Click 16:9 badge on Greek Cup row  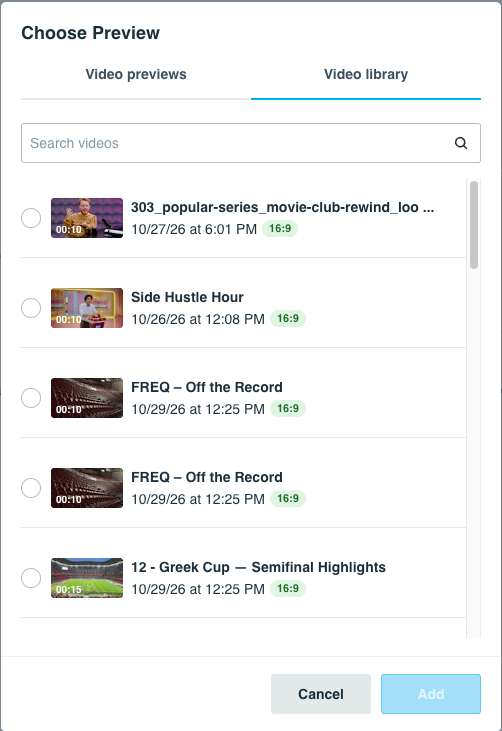(x=288, y=588)
